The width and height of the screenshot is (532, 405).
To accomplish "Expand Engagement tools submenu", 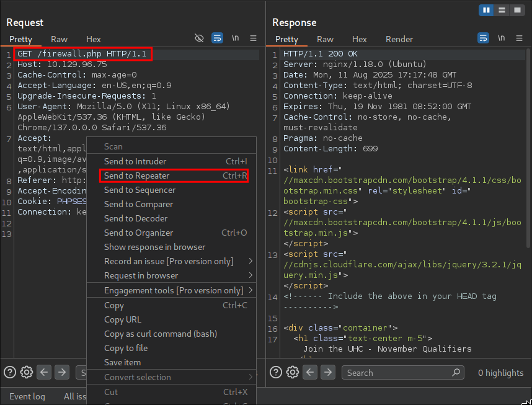I will click(x=171, y=290).
